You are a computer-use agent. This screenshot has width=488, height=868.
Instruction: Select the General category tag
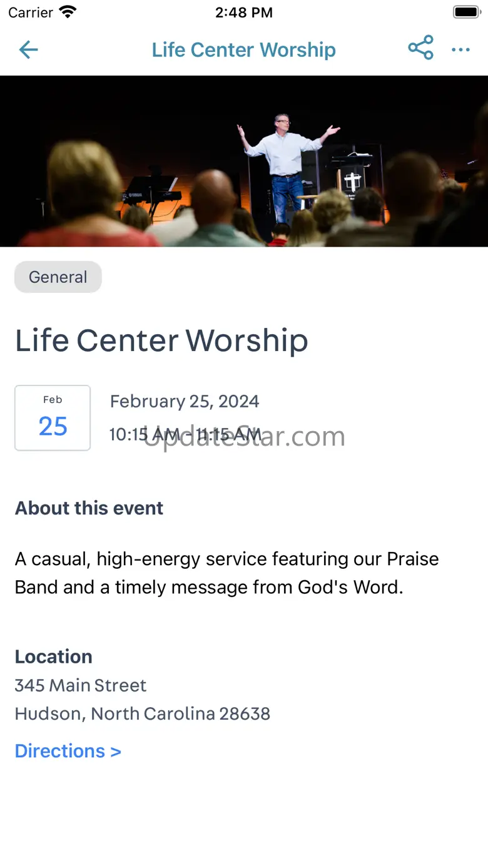click(58, 277)
